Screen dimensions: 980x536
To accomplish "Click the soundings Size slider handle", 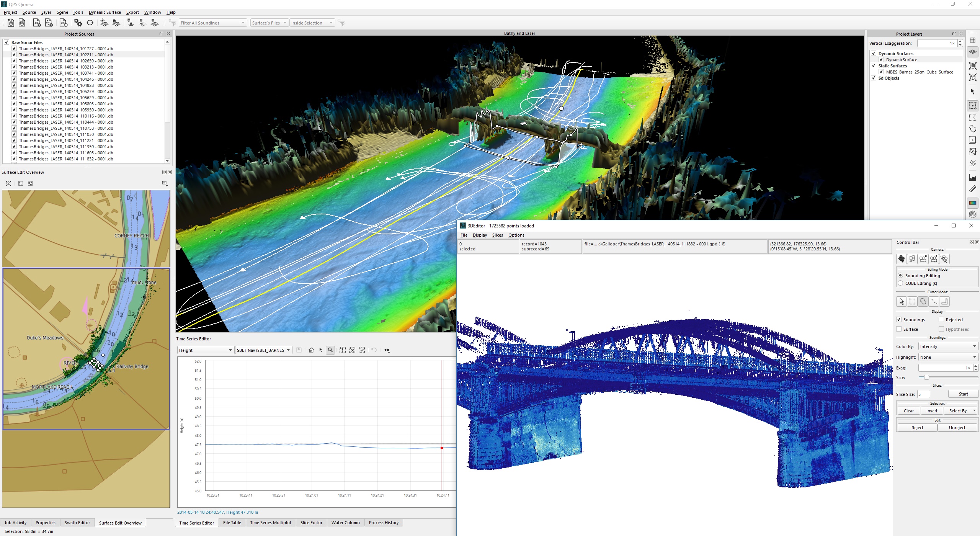I will [926, 377].
